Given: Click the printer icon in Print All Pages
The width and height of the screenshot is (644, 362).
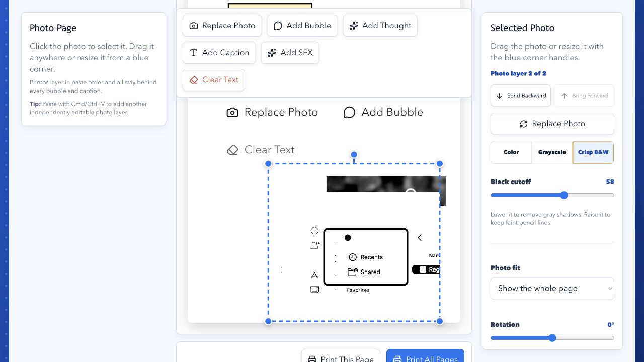Looking at the screenshot, I should point(397,359).
